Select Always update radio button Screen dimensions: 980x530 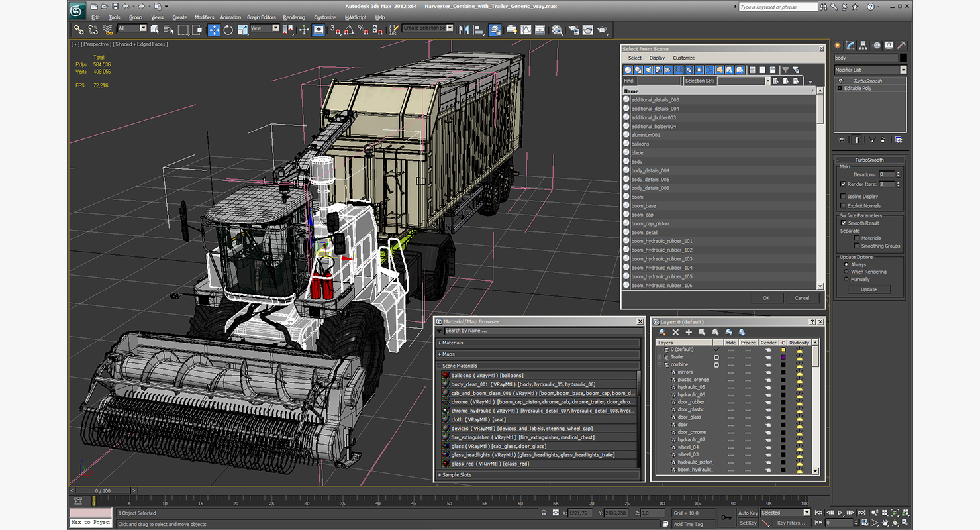click(x=846, y=264)
